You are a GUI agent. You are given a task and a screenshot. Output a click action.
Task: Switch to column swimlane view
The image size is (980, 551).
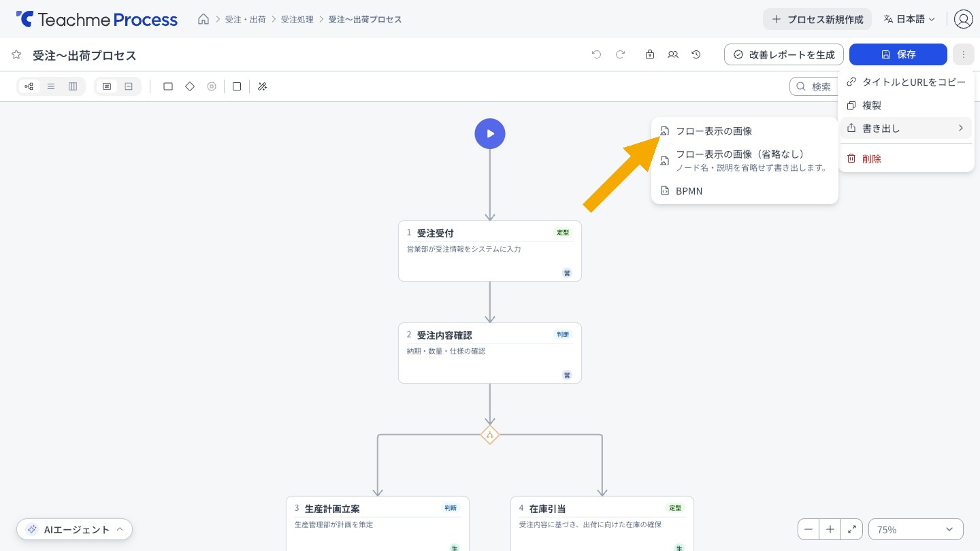click(73, 86)
